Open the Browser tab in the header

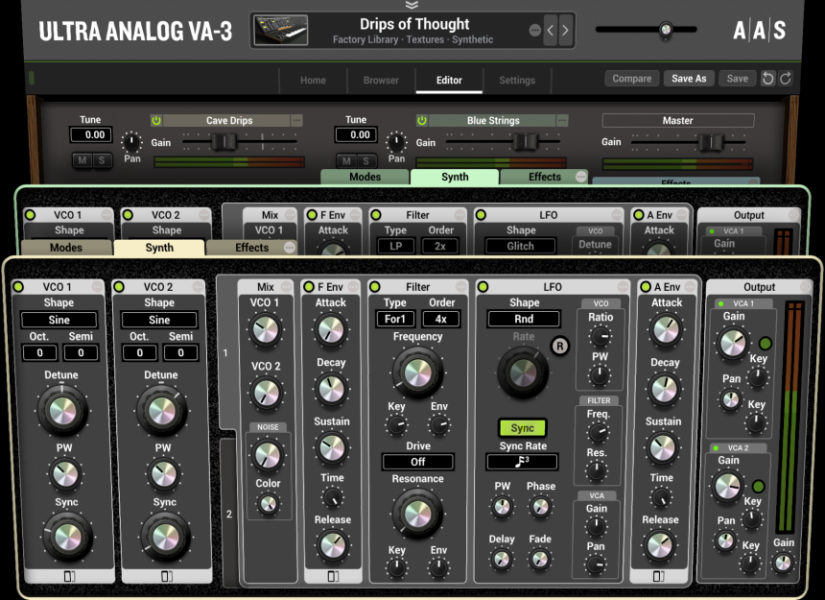(x=381, y=80)
